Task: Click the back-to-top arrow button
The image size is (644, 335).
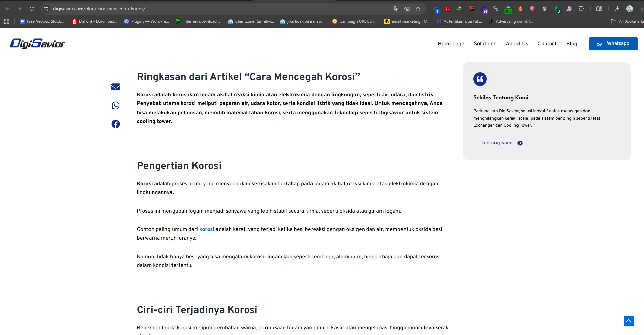Action: pos(628,321)
